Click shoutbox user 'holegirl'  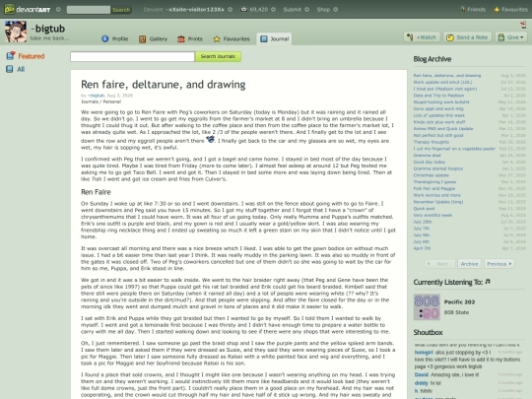click(x=424, y=352)
